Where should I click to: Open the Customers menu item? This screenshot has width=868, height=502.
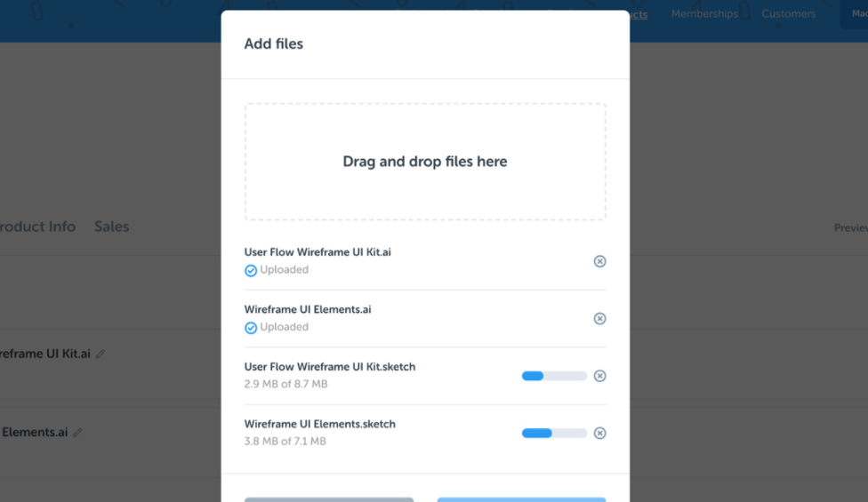788,14
